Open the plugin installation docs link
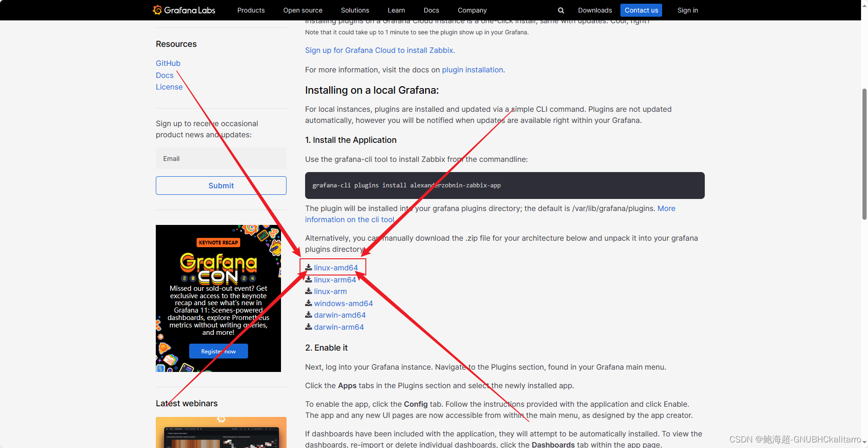 pyautogui.click(x=472, y=70)
